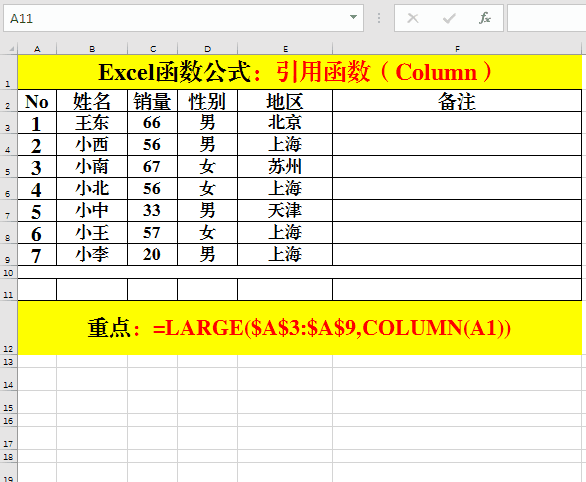This screenshot has height=482, width=586.
Task: Click the region cell '天津'
Action: click(285, 211)
